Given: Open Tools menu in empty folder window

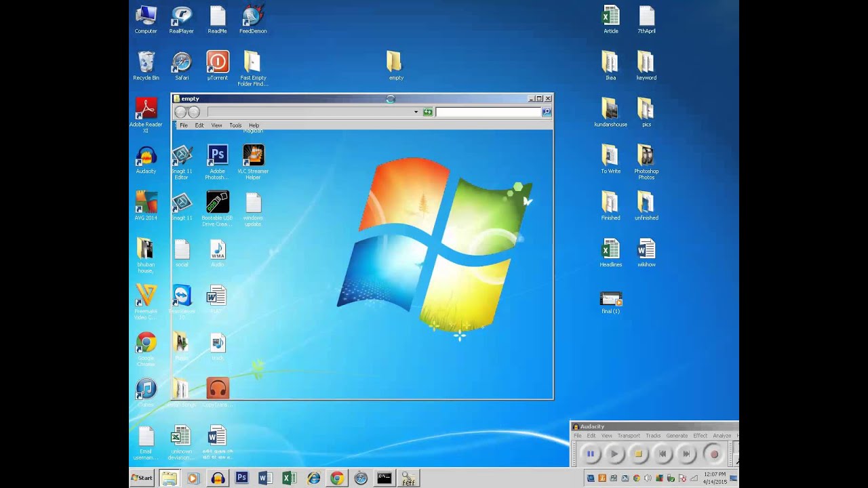Looking at the screenshot, I should click(235, 125).
